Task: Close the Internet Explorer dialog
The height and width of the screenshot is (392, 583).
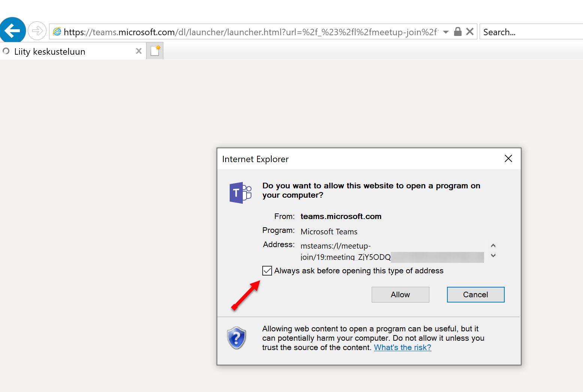Action: [508, 159]
